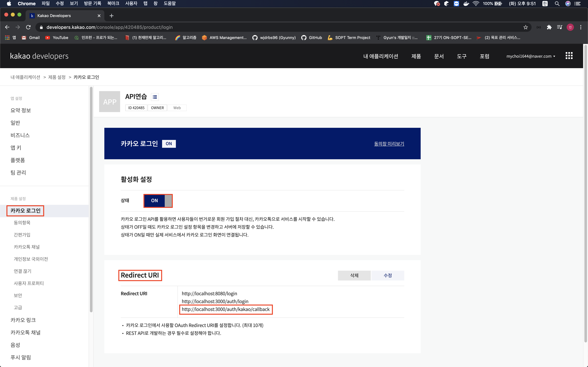
Task: Open 앱 키 in the sidebar
Action: (16, 148)
